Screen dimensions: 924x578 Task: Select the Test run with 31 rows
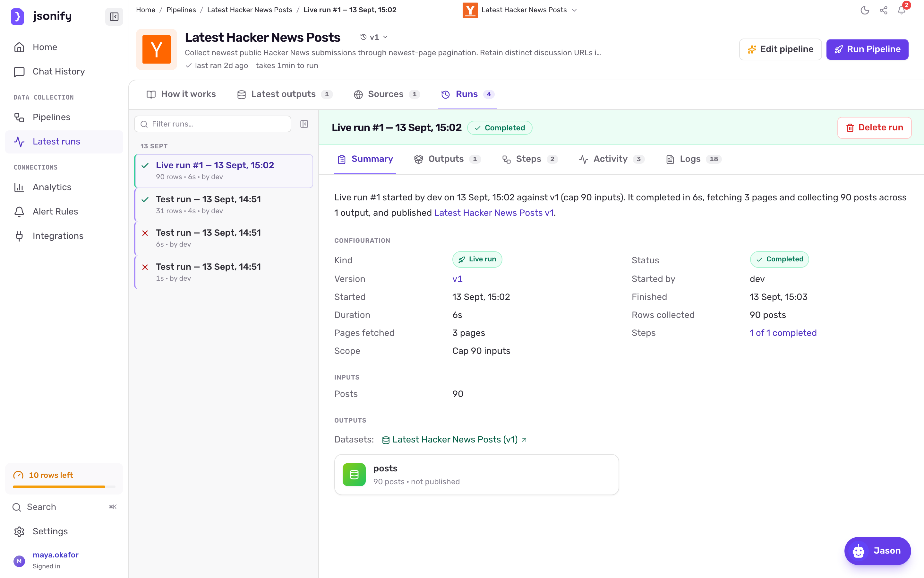pyautogui.click(x=224, y=205)
